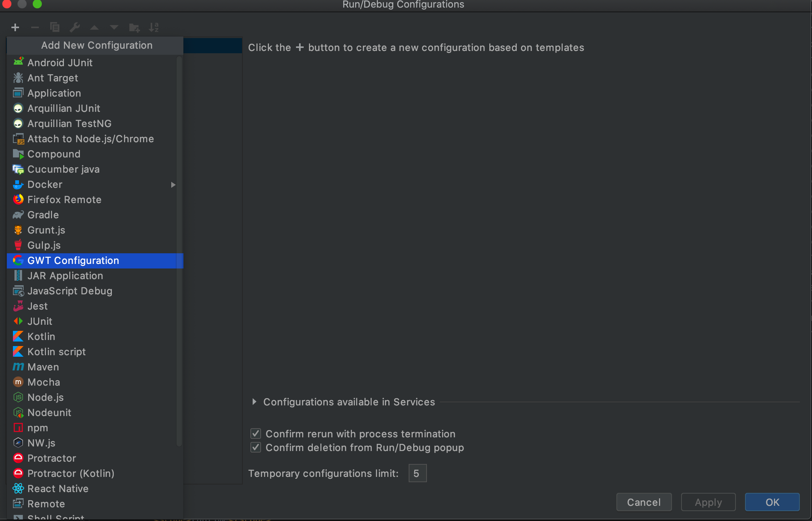Image resolution: width=812 pixels, height=521 pixels.
Task: Click the OK button
Action: [x=772, y=502]
